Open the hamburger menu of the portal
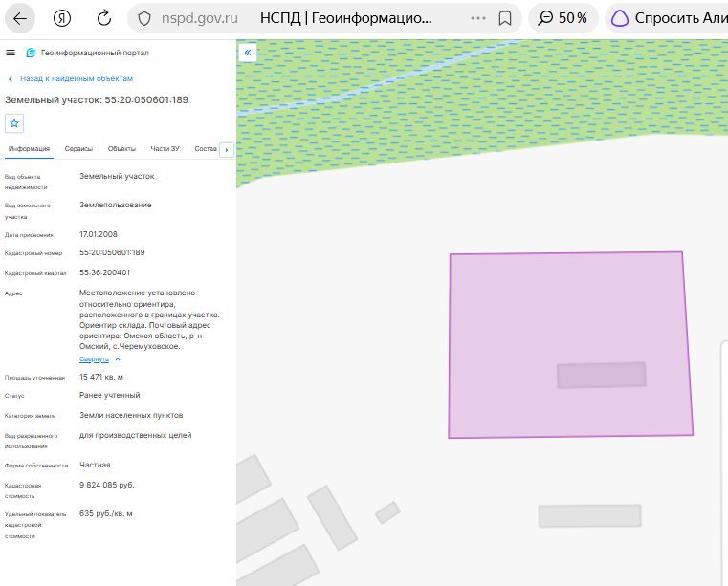The image size is (728, 586). 11,53
